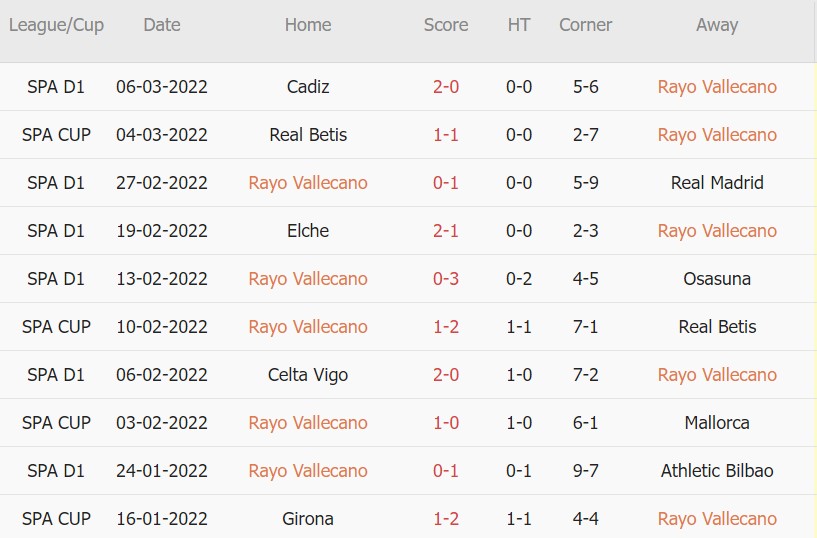This screenshot has height=538, width=817.
Task: Open the 2-1 score of Elche match
Action: click(446, 231)
